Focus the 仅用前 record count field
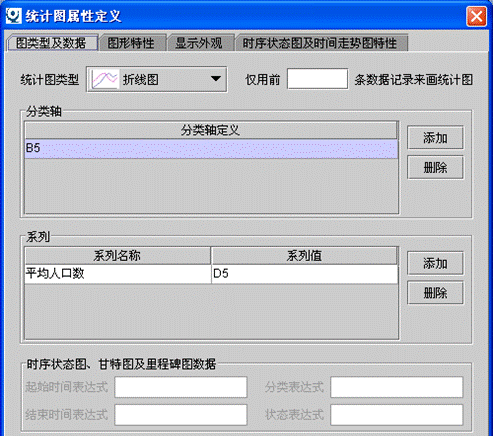495x436 pixels. click(x=318, y=79)
